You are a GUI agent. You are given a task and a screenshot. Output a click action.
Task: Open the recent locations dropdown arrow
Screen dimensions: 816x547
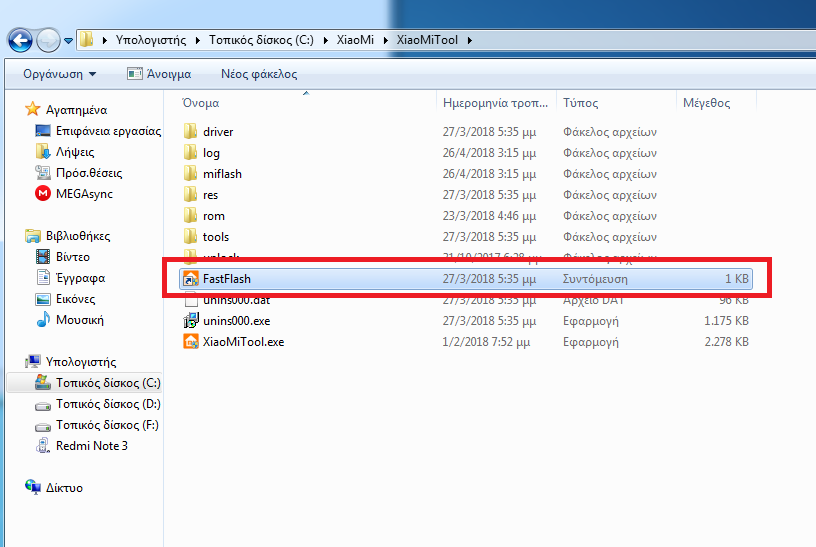click(68, 41)
